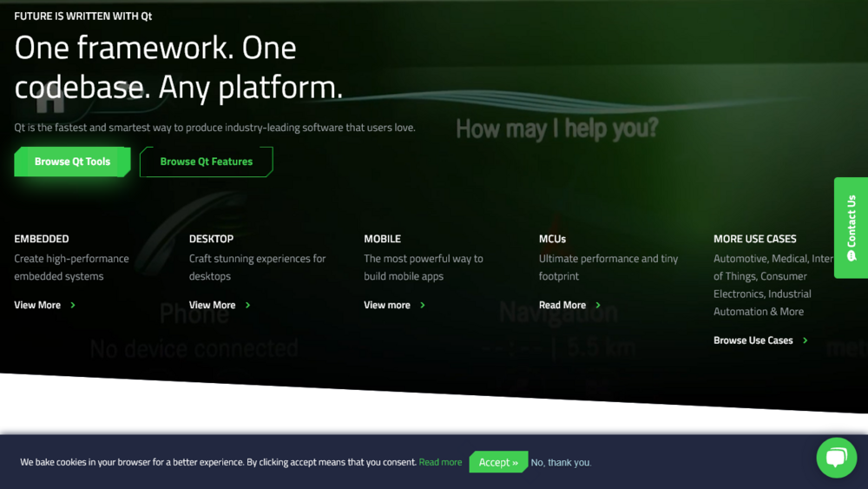Image resolution: width=868 pixels, height=489 pixels.
Task: Open Read More under MCUs
Action: (x=562, y=305)
